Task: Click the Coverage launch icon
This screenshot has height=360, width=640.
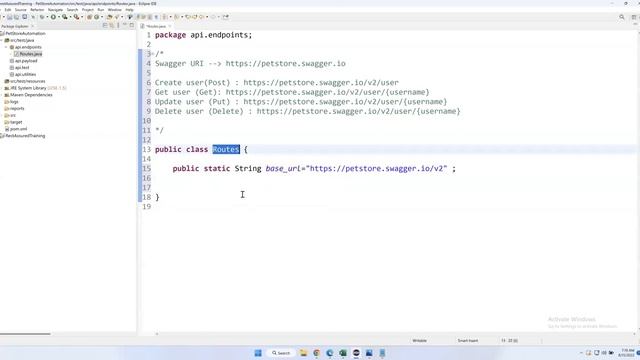Action: [x=64, y=17]
